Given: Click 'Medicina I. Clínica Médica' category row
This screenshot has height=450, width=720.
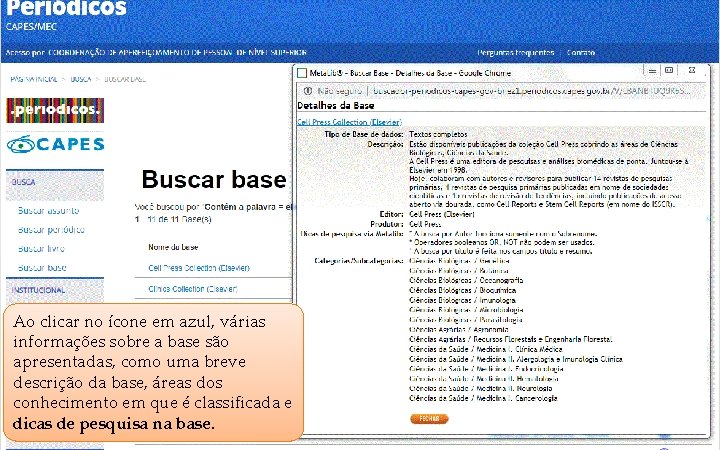Looking at the screenshot, I should coord(486,349).
